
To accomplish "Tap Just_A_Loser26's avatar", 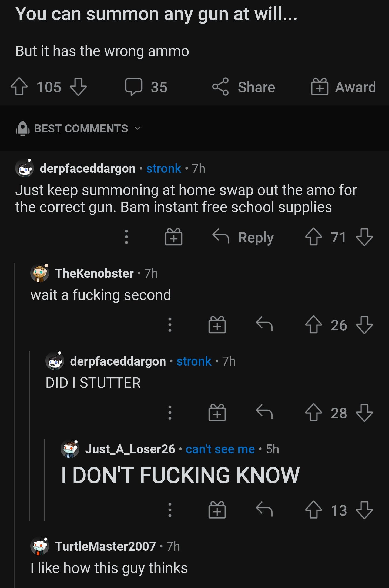I will click(x=70, y=449).
